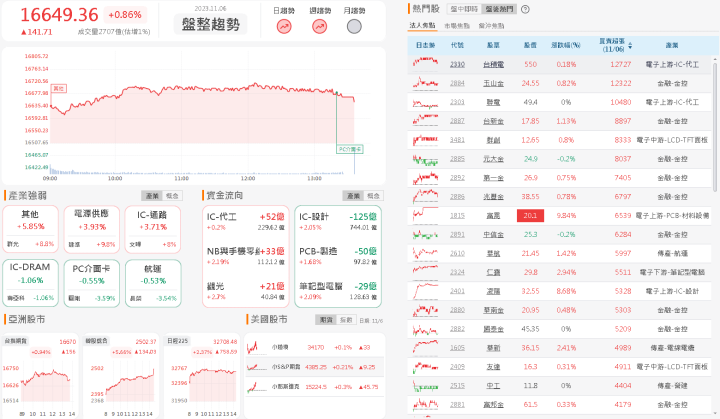
Task: Open the 當沖焦點 tab
Action: 490,25
